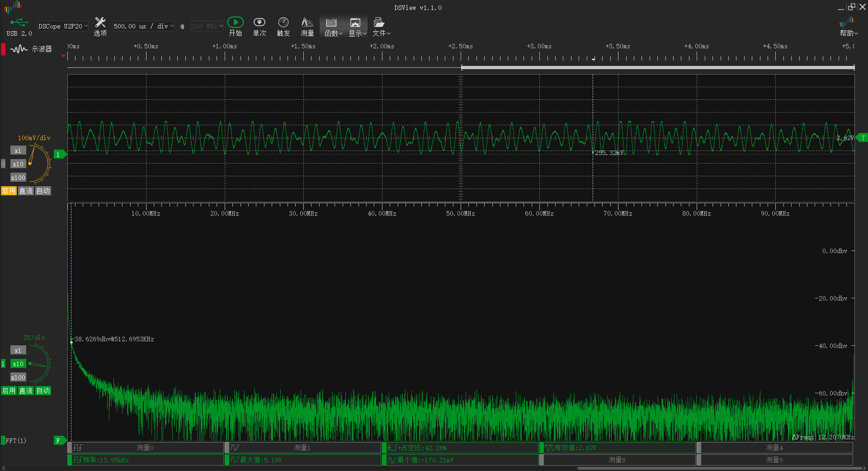Restore the DSView window size
The width and height of the screenshot is (868, 471).
click(851, 7)
